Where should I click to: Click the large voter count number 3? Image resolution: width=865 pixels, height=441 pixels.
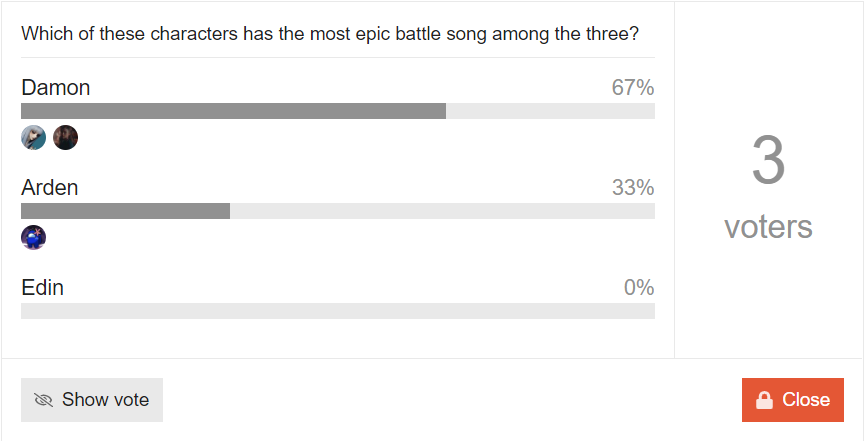(x=768, y=161)
